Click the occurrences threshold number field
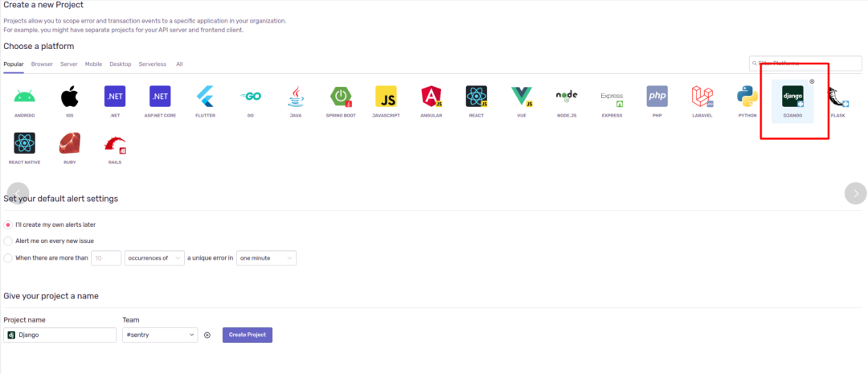 106,258
